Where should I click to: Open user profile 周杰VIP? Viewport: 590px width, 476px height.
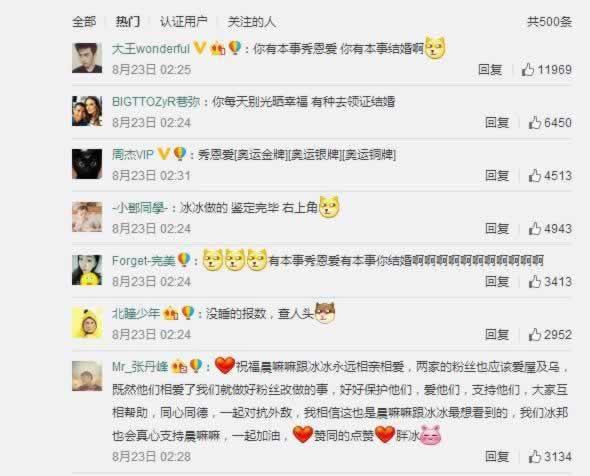[x=133, y=154]
